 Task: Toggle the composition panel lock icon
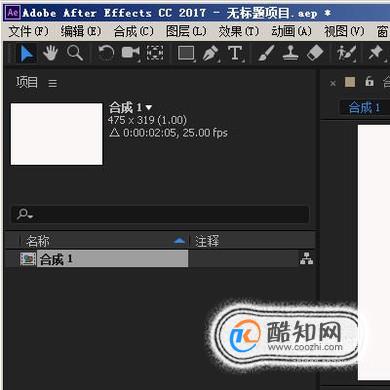coord(369,82)
